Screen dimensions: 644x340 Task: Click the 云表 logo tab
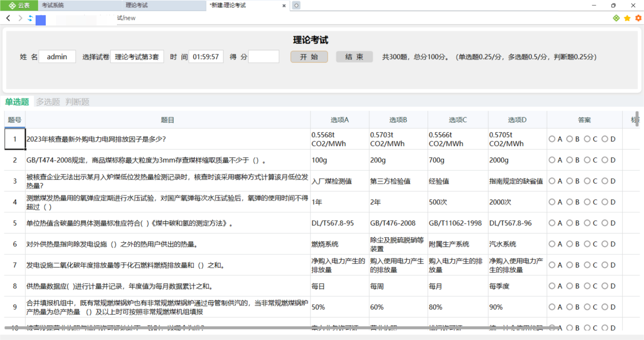19,5
